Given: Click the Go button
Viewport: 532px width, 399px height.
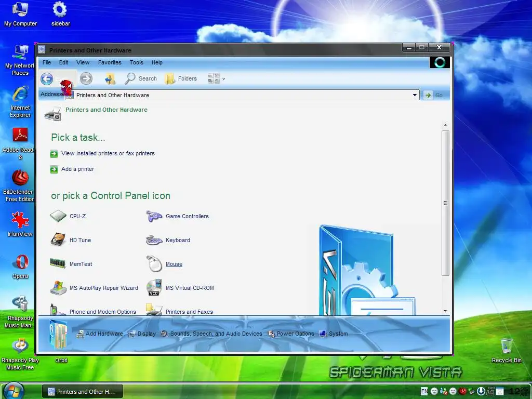Looking at the screenshot, I should 434,96.
